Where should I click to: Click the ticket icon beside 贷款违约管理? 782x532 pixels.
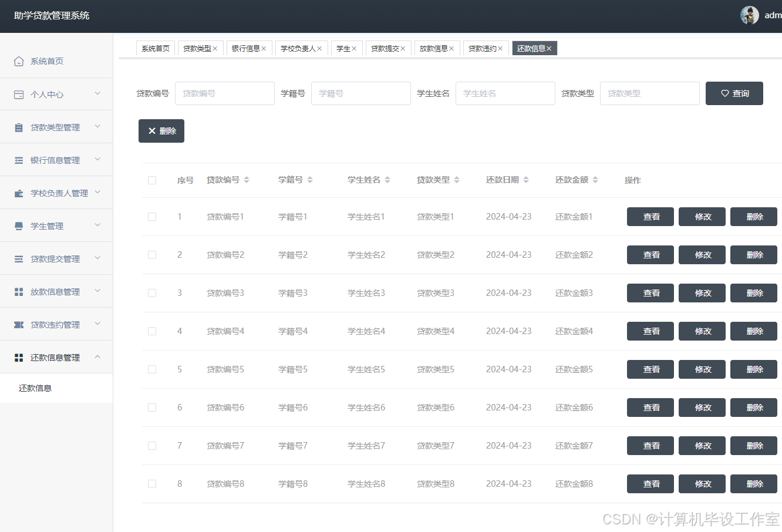[19, 325]
